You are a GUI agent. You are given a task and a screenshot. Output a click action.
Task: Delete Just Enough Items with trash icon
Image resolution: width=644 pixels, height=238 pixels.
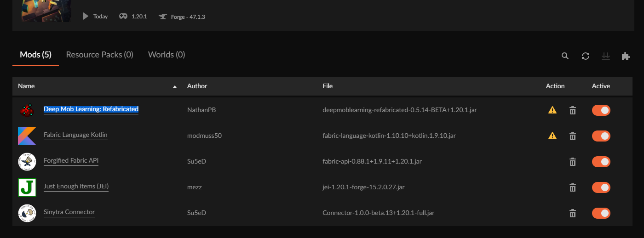click(573, 187)
